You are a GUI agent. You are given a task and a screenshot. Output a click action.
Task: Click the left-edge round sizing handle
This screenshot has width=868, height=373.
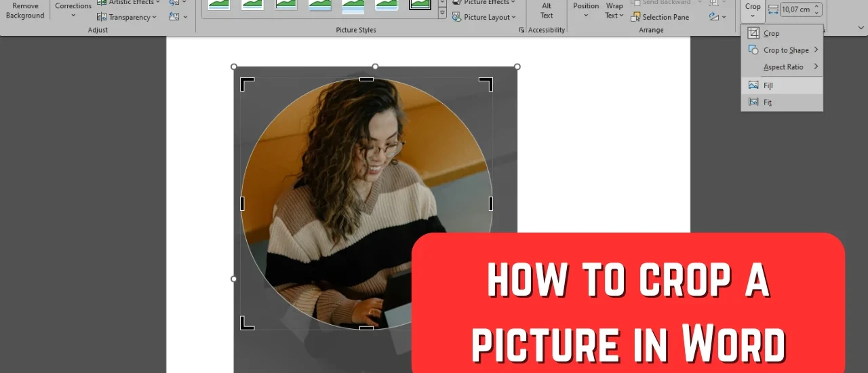pos(234,279)
